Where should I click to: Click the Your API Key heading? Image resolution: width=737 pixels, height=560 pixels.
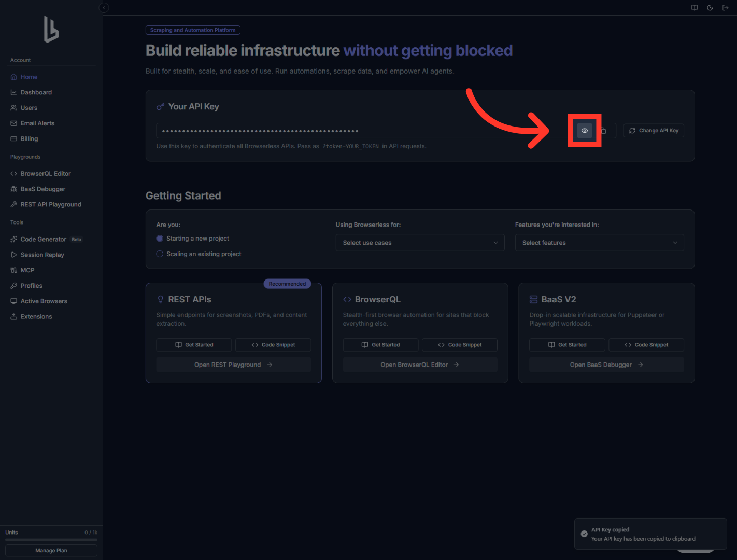click(x=194, y=106)
